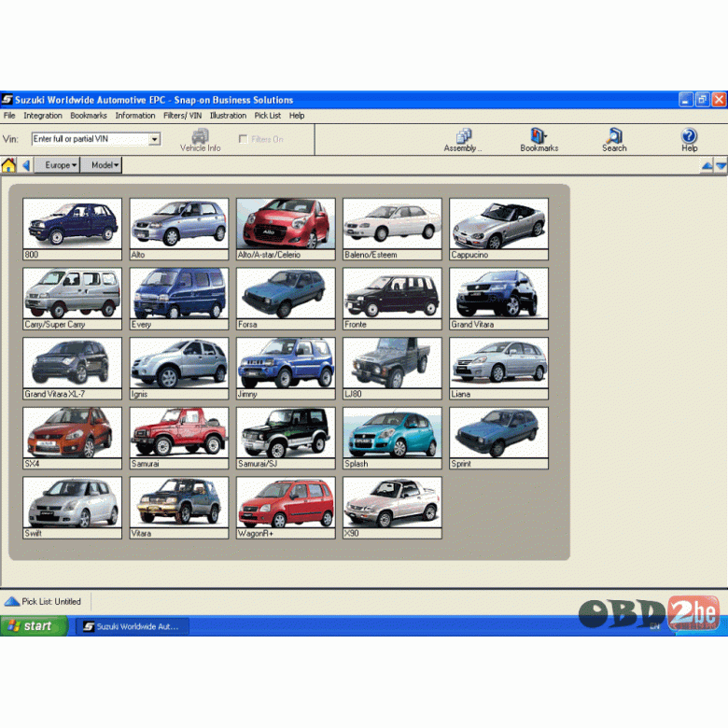Viewport: 728px width, 728px height.
Task: Select the red Samurai thumbnail
Action: click(179, 438)
